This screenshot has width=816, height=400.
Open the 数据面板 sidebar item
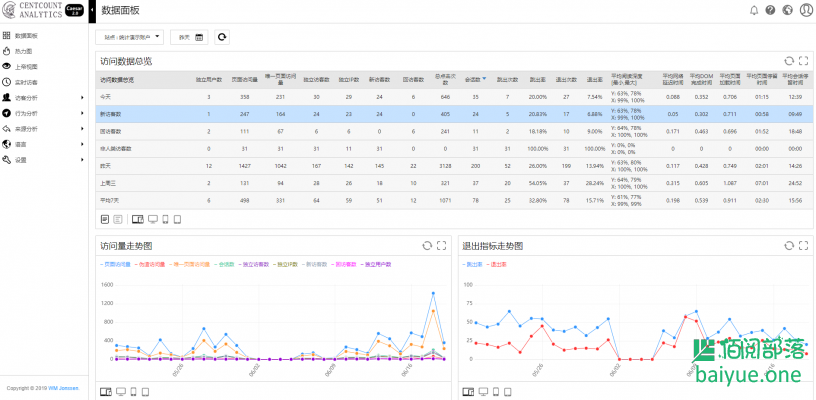[44, 36]
